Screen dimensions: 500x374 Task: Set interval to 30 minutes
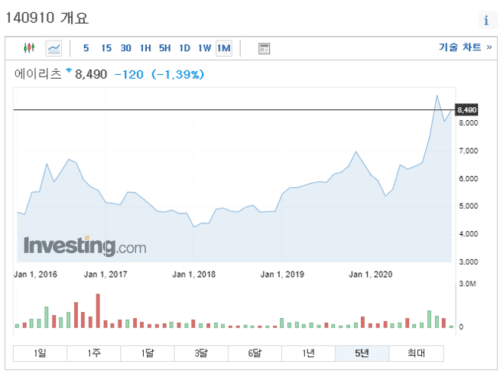point(126,48)
